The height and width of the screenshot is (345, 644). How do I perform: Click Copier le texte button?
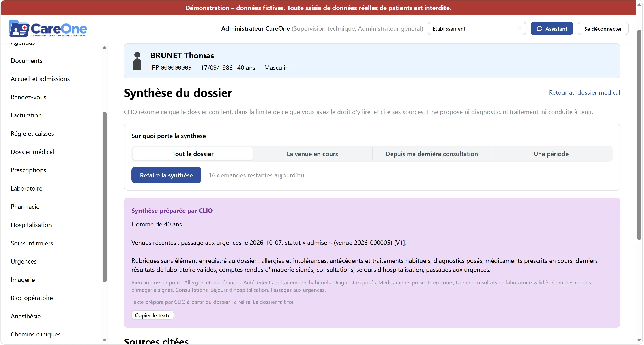point(153,315)
